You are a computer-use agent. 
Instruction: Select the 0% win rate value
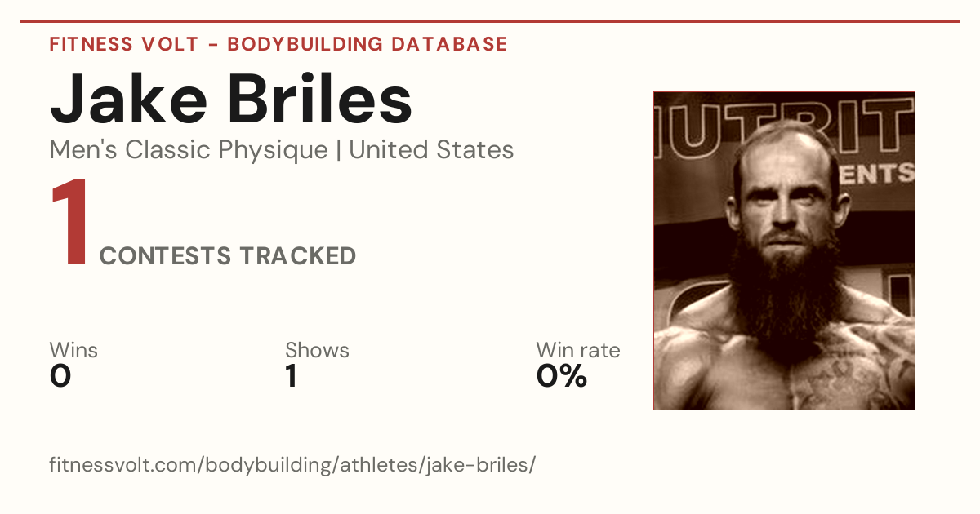click(562, 376)
